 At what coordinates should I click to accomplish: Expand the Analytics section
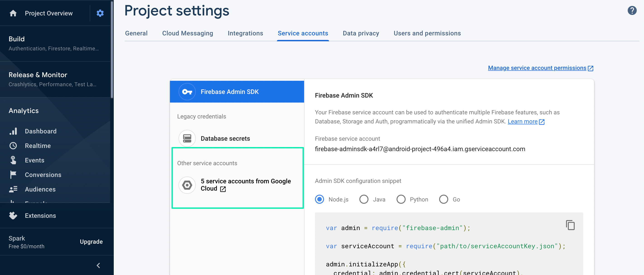click(x=24, y=110)
